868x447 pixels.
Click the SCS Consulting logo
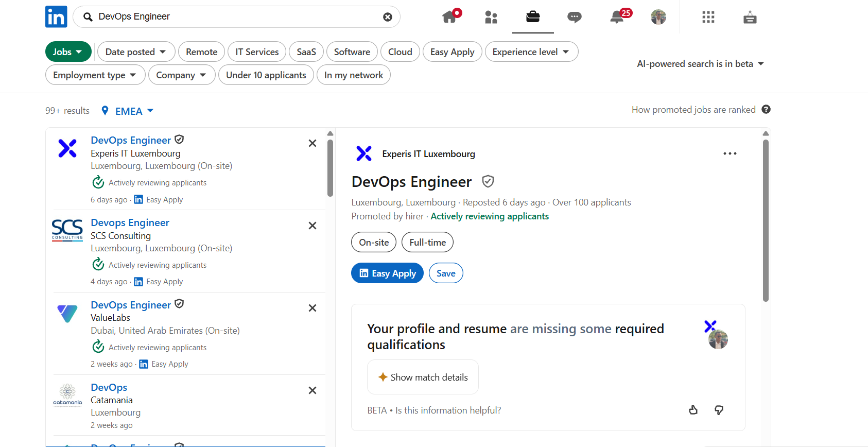[x=67, y=230]
